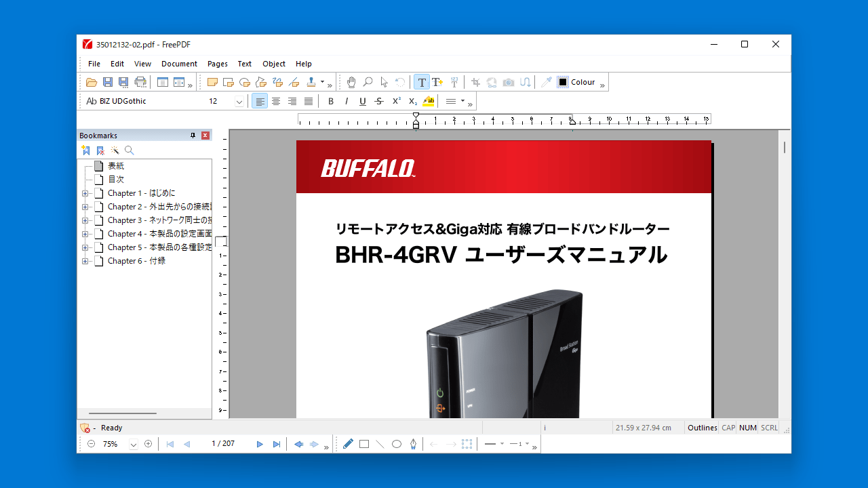Activate the magnifier zoom tool

tap(368, 82)
